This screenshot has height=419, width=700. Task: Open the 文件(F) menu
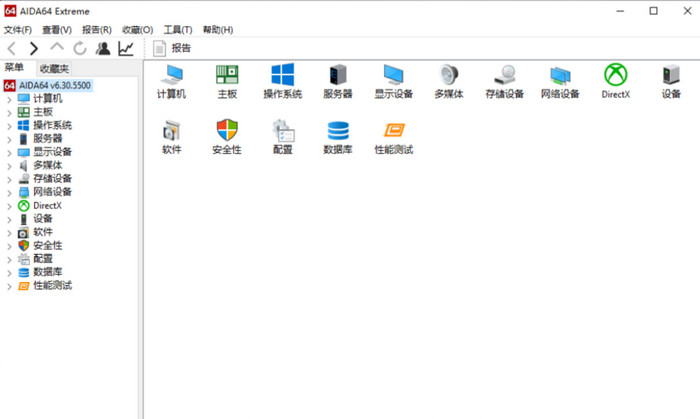[x=18, y=30]
